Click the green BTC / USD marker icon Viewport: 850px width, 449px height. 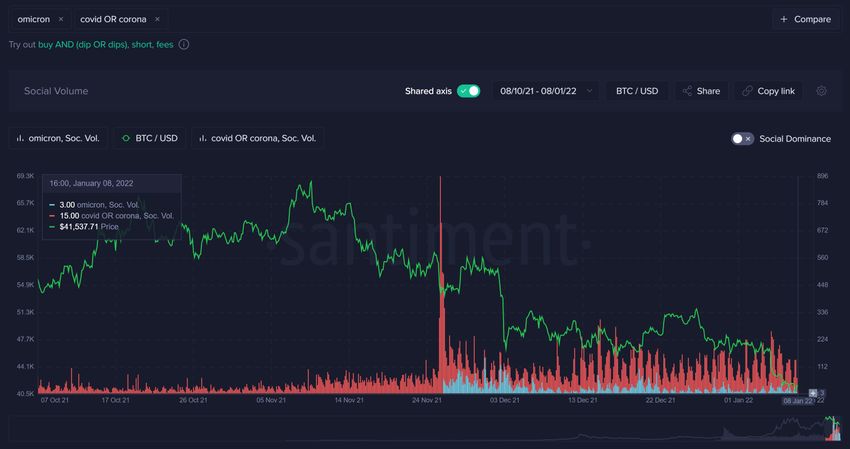(126, 138)
